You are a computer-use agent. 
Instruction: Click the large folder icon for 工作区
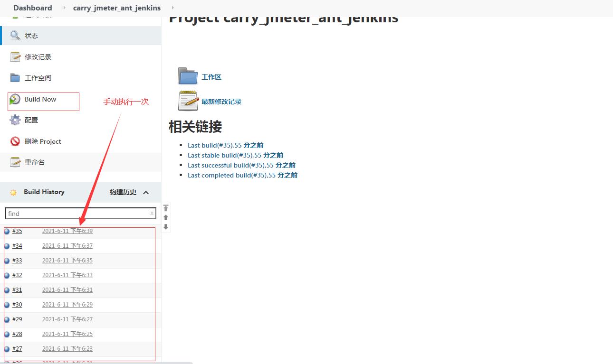coord(188,76)
